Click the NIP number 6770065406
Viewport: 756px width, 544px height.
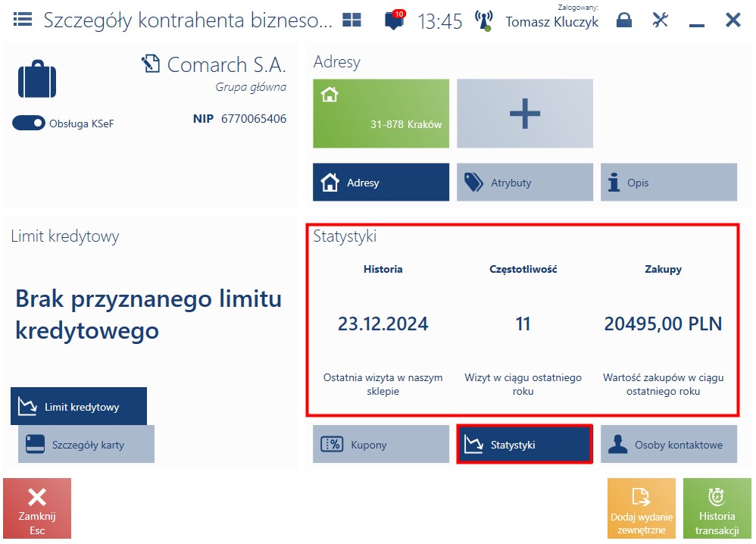[x=254, y=119]
